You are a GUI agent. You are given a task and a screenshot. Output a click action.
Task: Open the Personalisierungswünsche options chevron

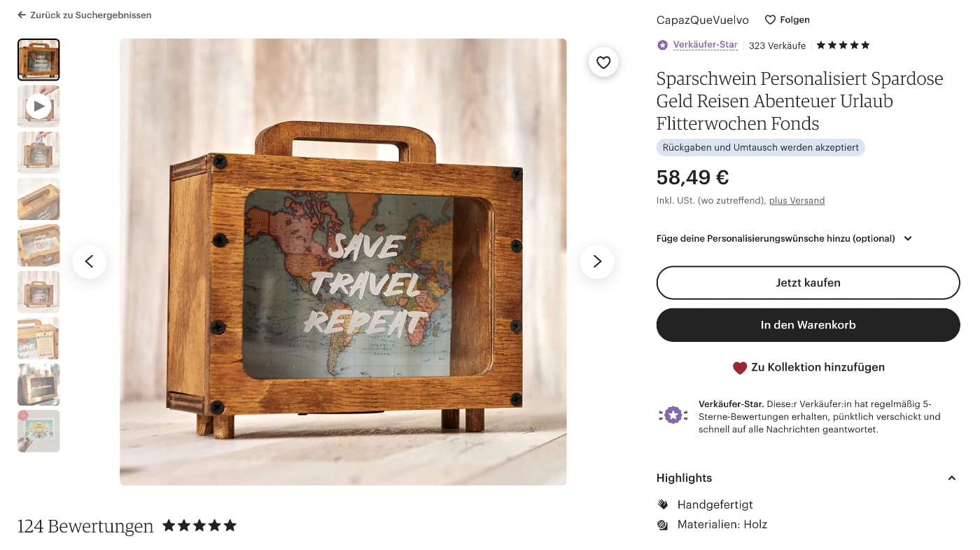coord(907,238)
